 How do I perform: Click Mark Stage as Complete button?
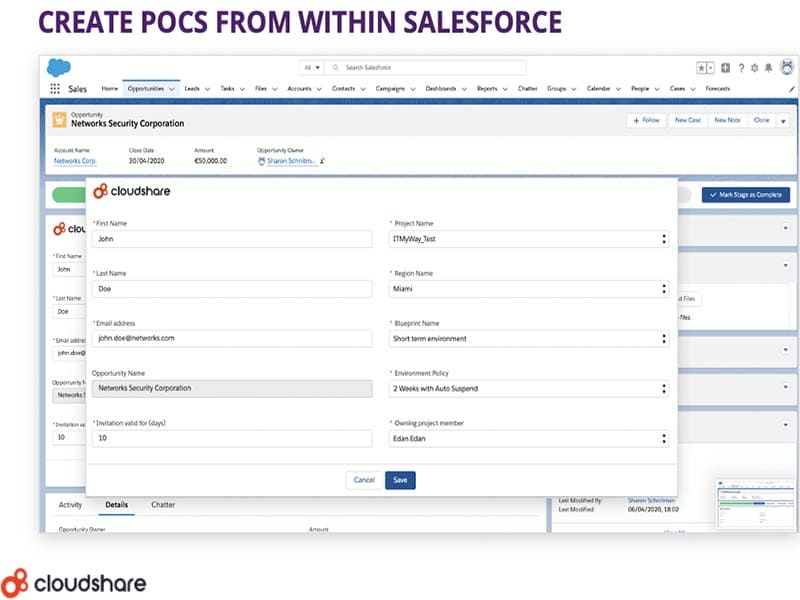[745, 195]
